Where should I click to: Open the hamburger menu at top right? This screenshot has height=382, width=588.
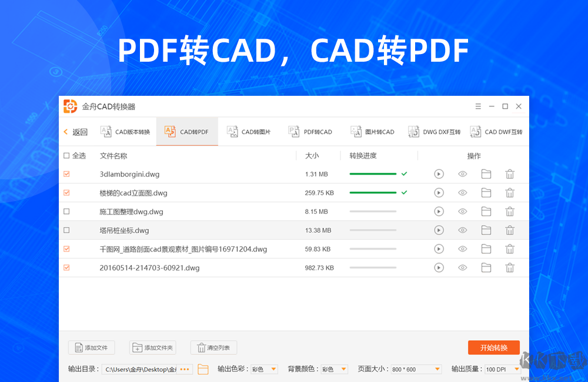(x=478, y=106)
